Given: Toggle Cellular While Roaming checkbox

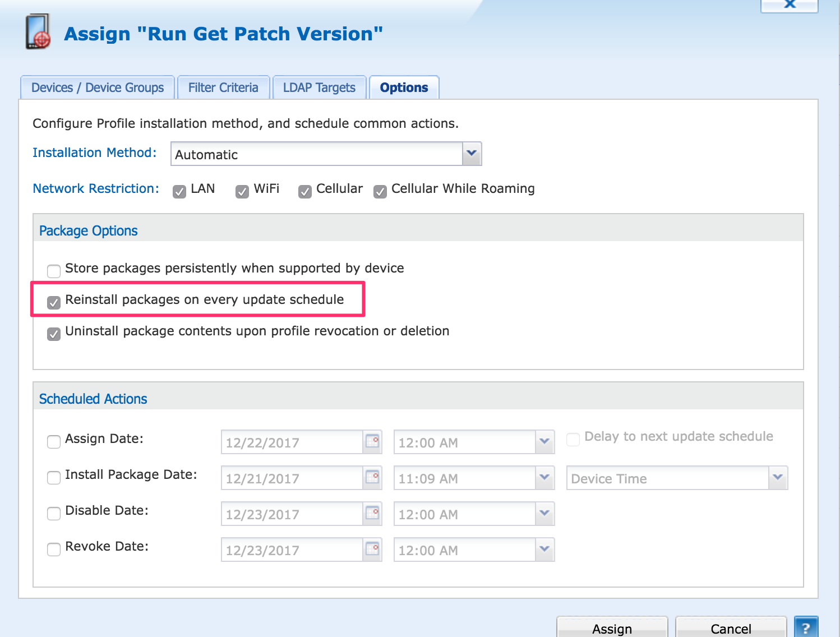Looking at the screenshot, I should [380, 192].
